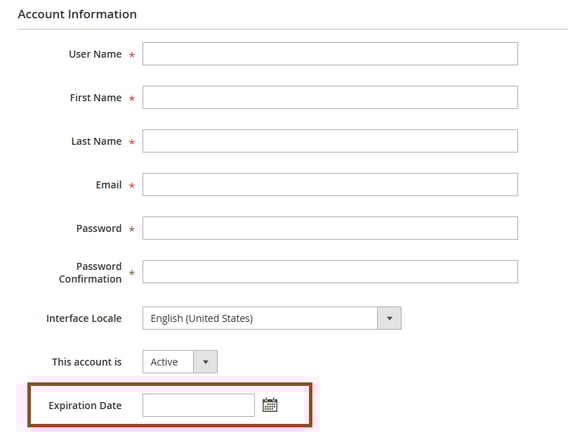
Task: Click the Interface Locale label
Action: tap(84, 318)
